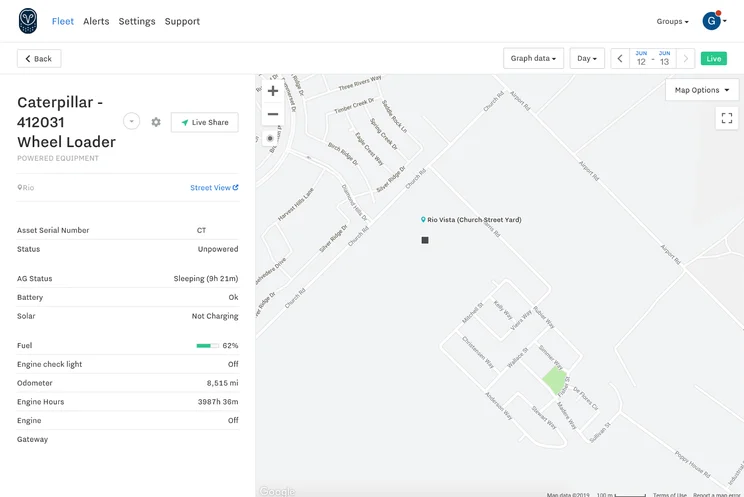Click the Back button
The height and width of the screenshot is (497, 744).
pyautogui.click(x=39, y=58)
